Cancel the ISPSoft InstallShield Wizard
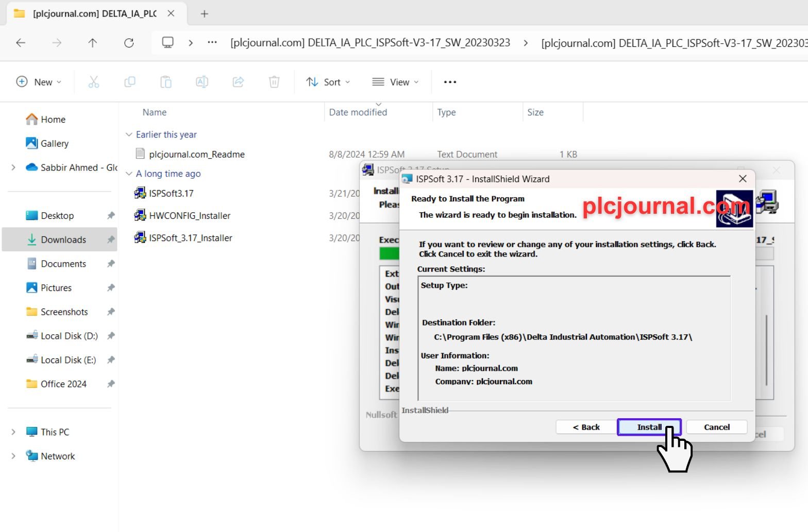The height and width of the screenshot is (532, 808). [x=717, y=427]
